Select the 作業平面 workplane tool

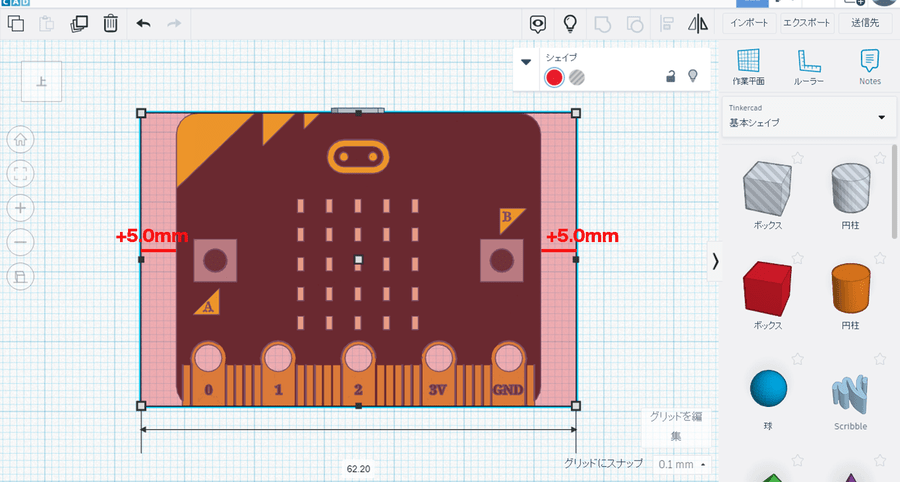click(x=748, y=67)
